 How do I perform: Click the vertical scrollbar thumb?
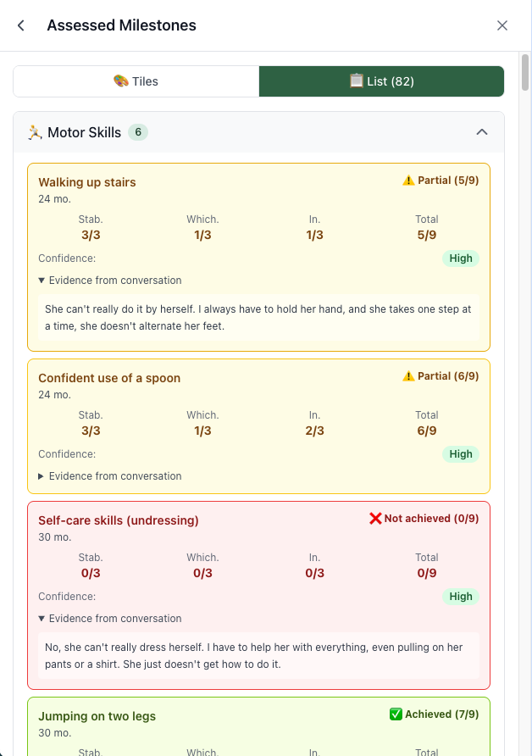pos(525,72)
